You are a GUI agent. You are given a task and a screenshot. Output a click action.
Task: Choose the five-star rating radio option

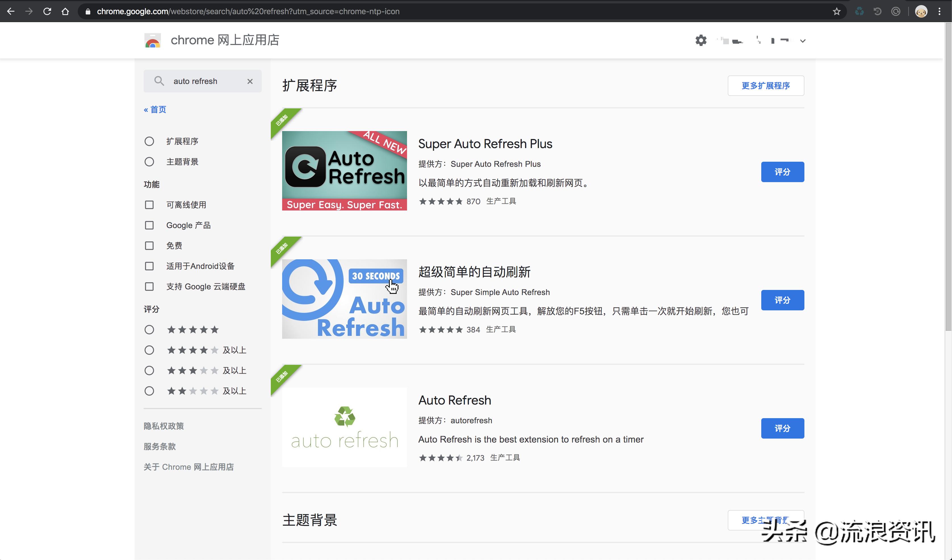tap(149, 330)
